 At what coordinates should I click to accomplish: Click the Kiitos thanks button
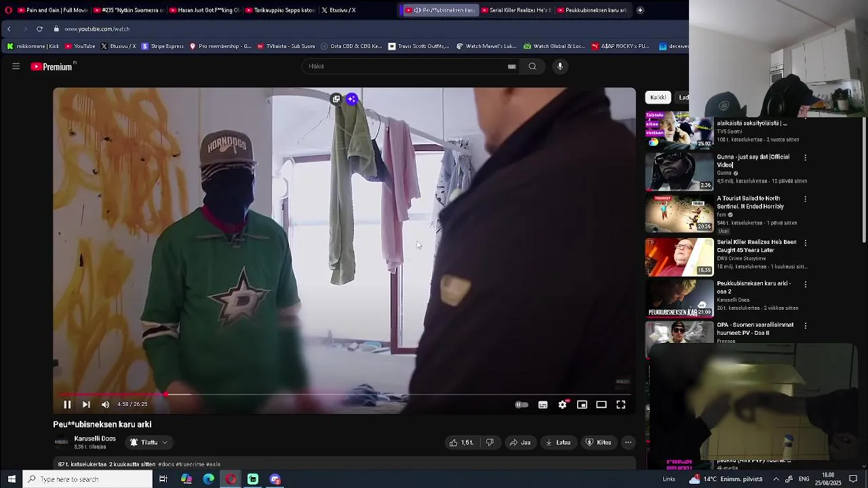click(x=599, y=443)
